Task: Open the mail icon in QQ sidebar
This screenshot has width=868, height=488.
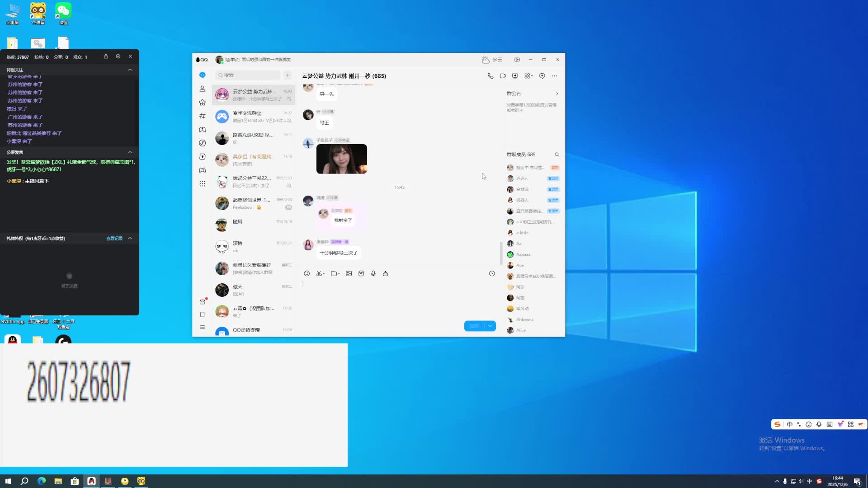Action: [x=203, y=302]
